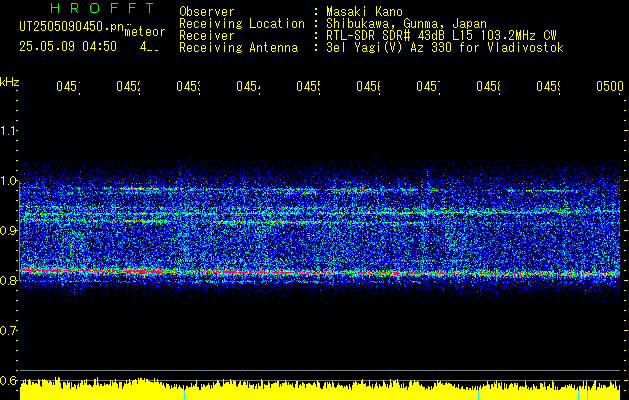This screenshot has width=629, height=400.
Task: Click the date 25.05.09 04:50
Action: point(68,47)
